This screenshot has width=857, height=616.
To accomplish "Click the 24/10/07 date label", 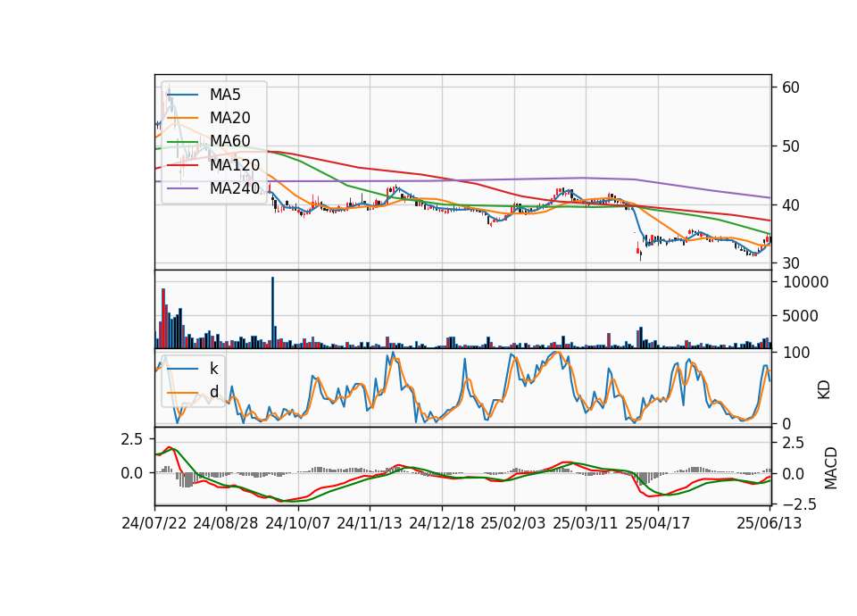I will (298, 523).
